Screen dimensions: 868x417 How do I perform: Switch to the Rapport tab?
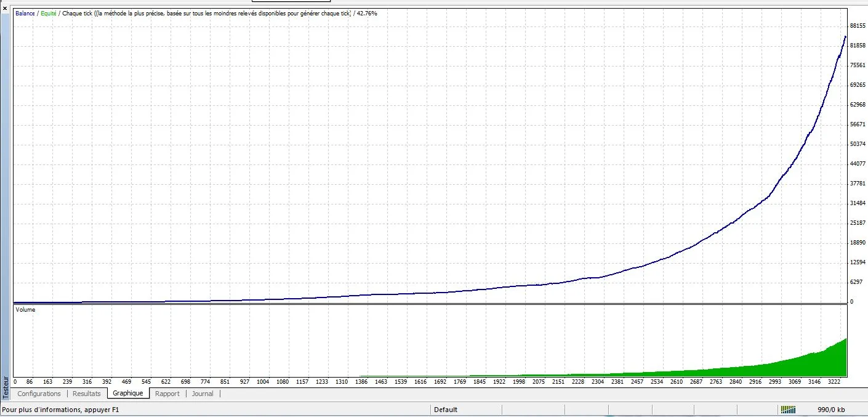coord(167,393)
